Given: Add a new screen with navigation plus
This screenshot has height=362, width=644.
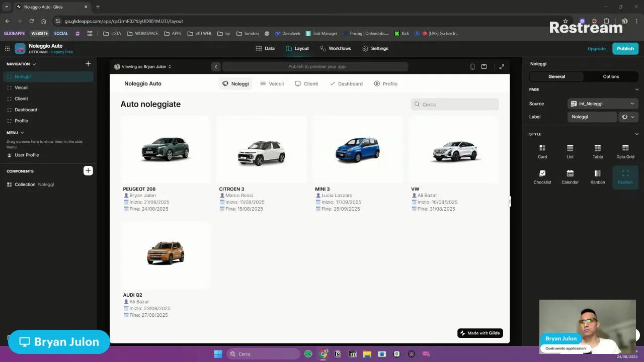Looking at the screenshot, I should (88, 64).
